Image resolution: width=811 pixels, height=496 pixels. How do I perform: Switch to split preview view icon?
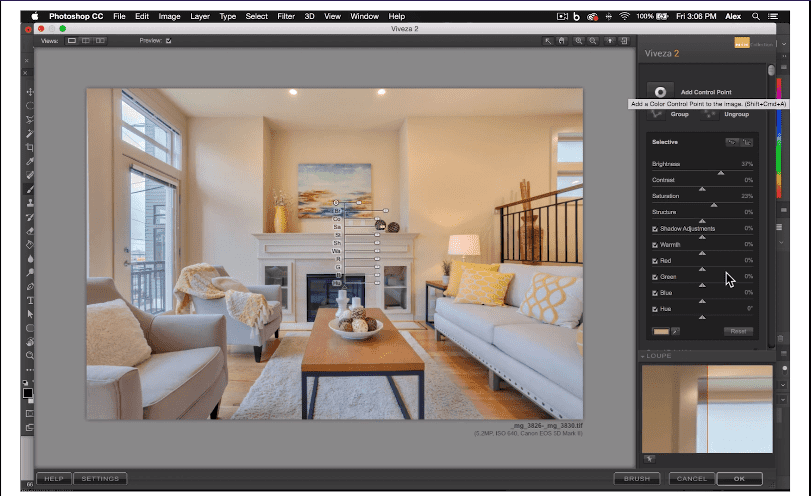(x=86, y=41)
